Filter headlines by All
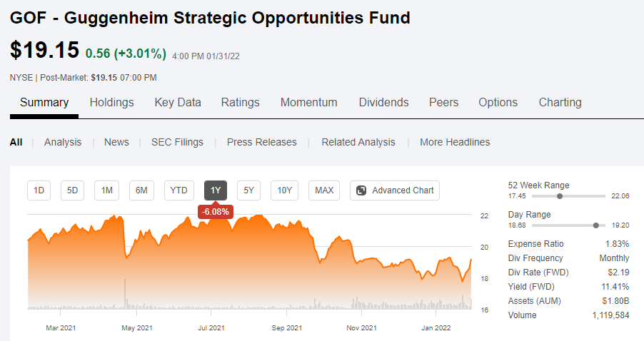 coord(16,142)
